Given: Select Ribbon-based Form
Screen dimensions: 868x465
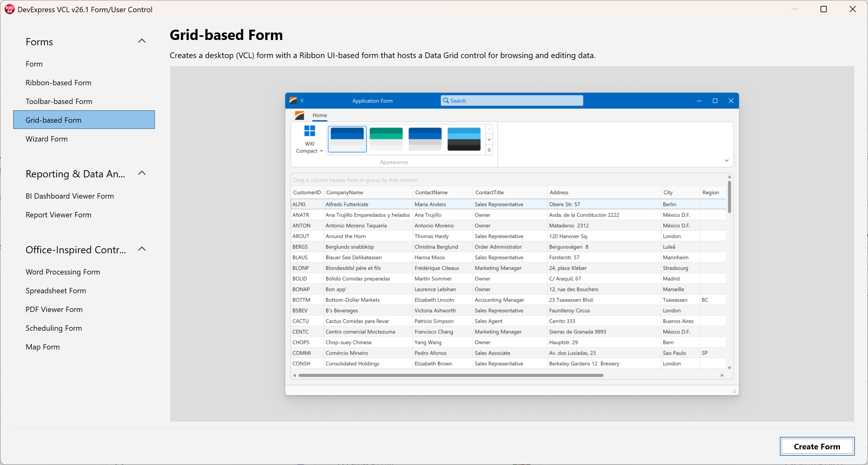Looking at the screenshot, I should [x=58, y=82].
